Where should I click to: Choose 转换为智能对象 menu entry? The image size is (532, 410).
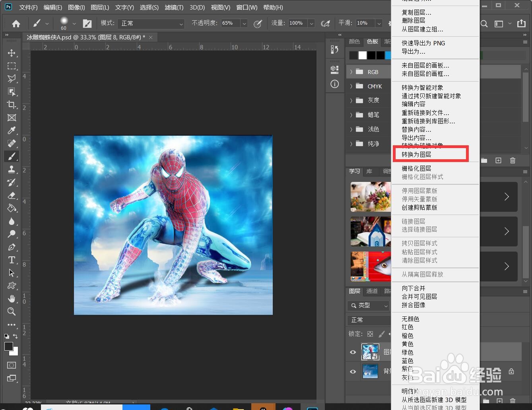tap(422, 88)
